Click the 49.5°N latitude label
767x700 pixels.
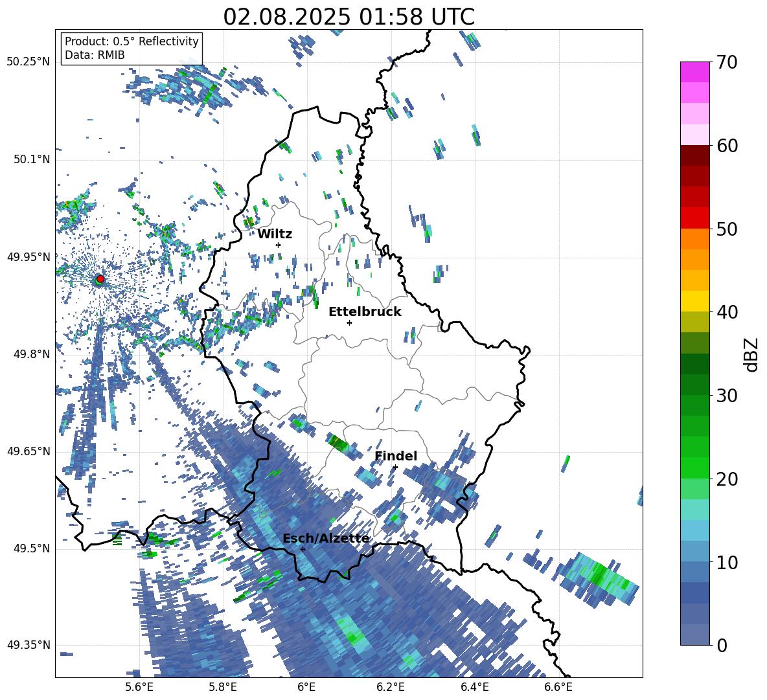tap(32, 548)
